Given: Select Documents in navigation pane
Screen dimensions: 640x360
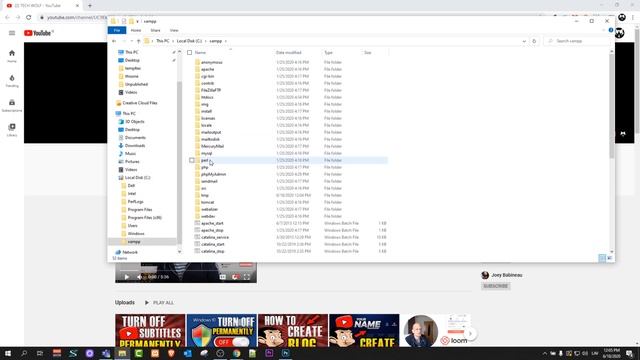Looking at the screenshot, I should point(135,138).
